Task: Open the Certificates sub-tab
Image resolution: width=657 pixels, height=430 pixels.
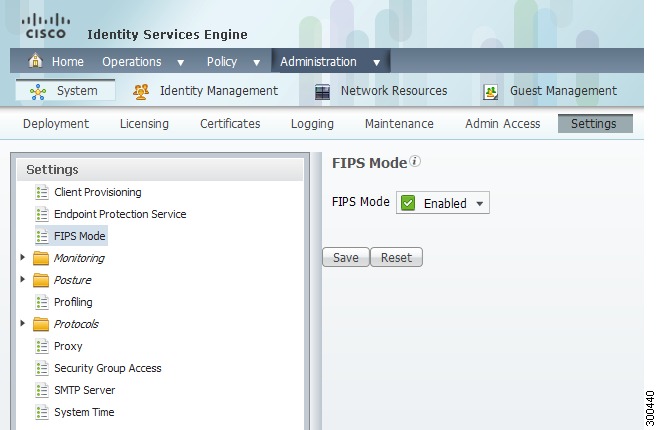Action: (x=230, y=124)
